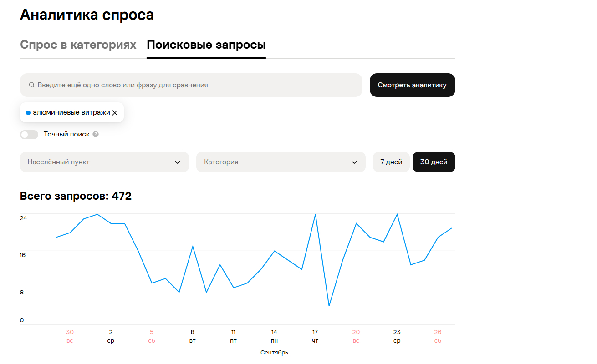This screenshot has height=364, width=597.
Task: Open the Категория dropdown
Action: coord(281,162)
